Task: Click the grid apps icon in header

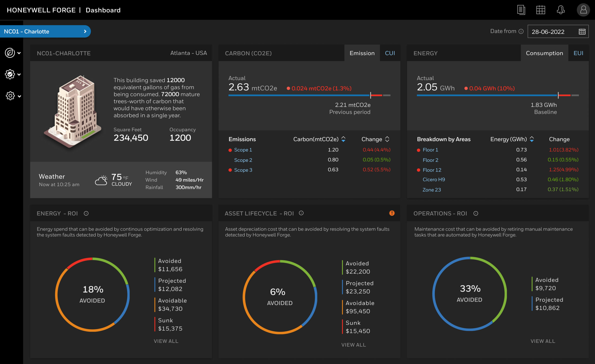Action: click(x=540, y=10)
